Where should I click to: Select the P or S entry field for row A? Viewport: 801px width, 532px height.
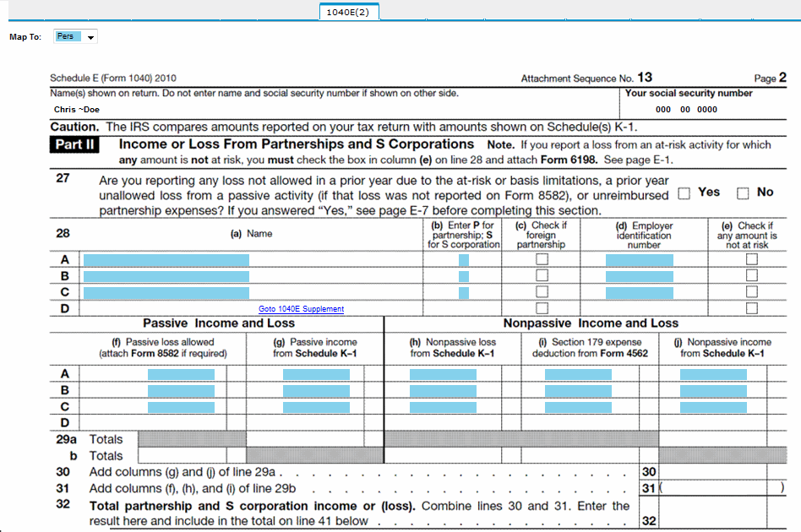click(464, 260)
